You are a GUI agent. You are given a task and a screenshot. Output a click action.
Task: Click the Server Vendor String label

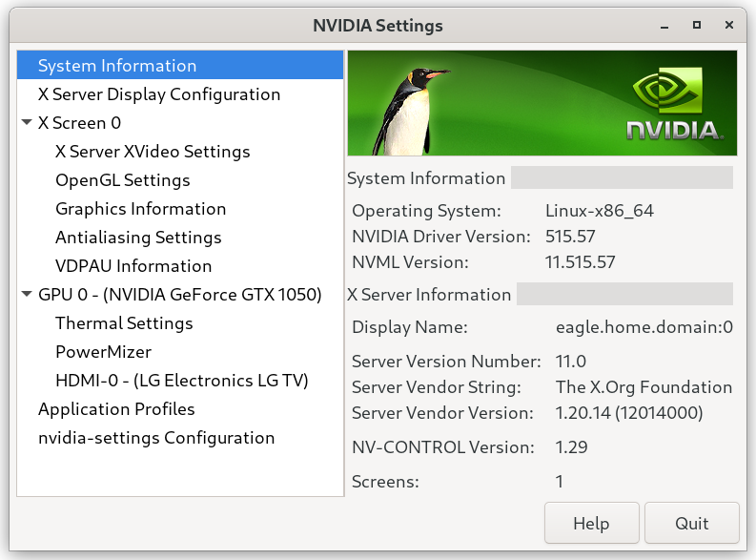(437, 386)
